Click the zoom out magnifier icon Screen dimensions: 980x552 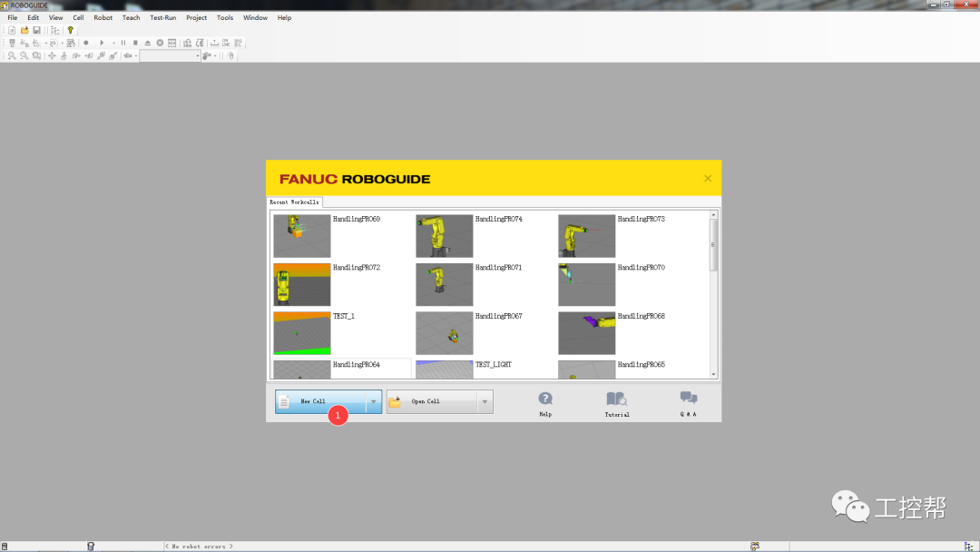tap(24, 55)
